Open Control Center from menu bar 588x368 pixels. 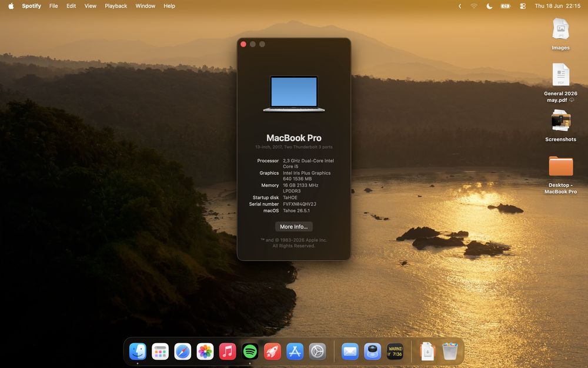[x=523, y=6]
